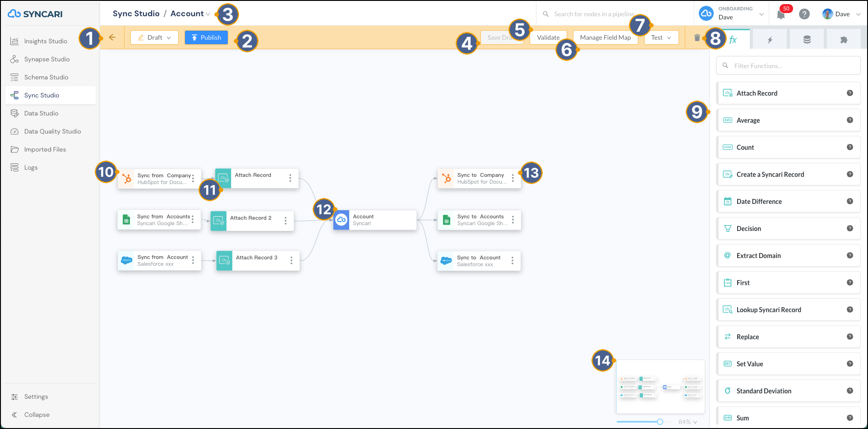
Task: Open menu of Sync to Accounts node
Action: click(x=513, y=220)
